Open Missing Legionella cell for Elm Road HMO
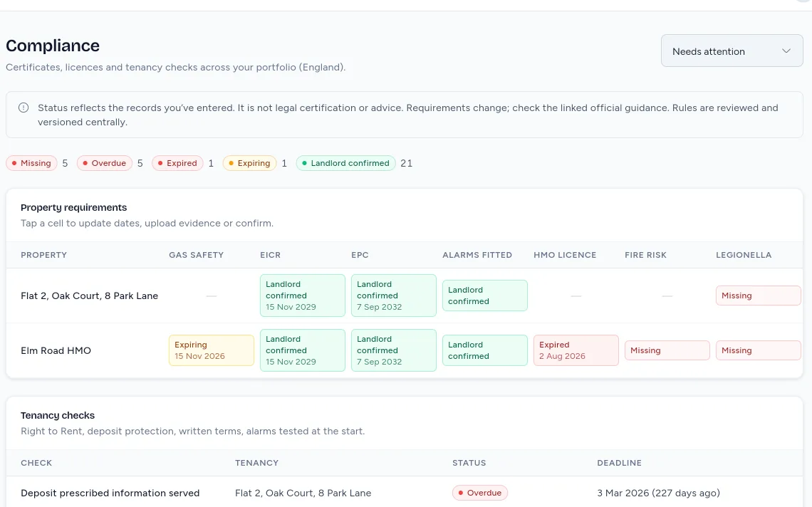Image resolution: width=812 pixels, height=507 pixels. [x=758, y=350]
